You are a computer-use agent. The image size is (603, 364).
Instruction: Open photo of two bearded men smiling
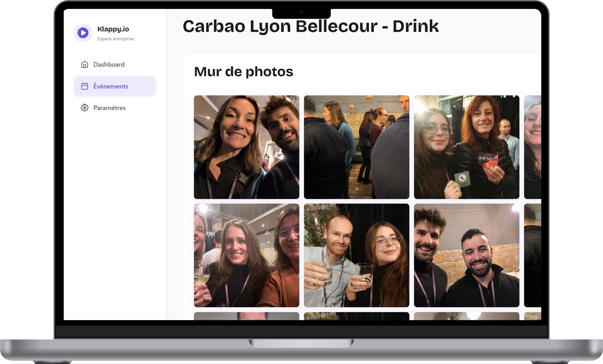pyautogui.click(x=466, y=255)
